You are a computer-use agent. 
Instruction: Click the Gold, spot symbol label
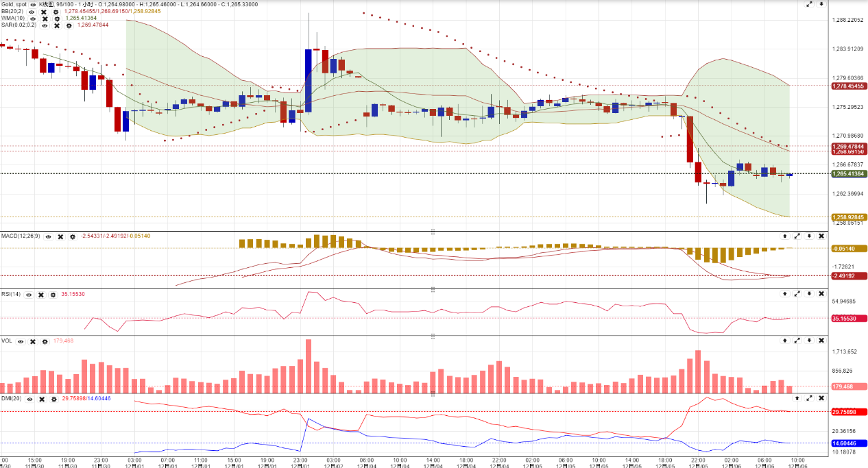14,4
